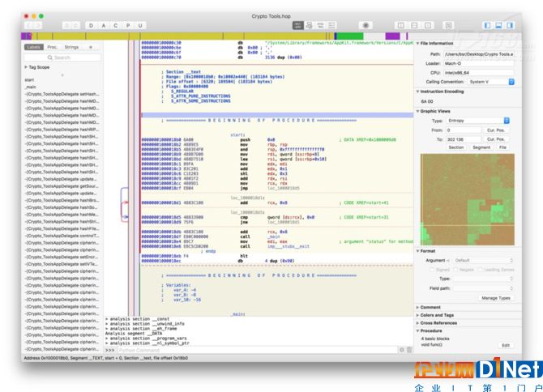
Task: Clear the console with trash icon
Action: coord(409,350)
